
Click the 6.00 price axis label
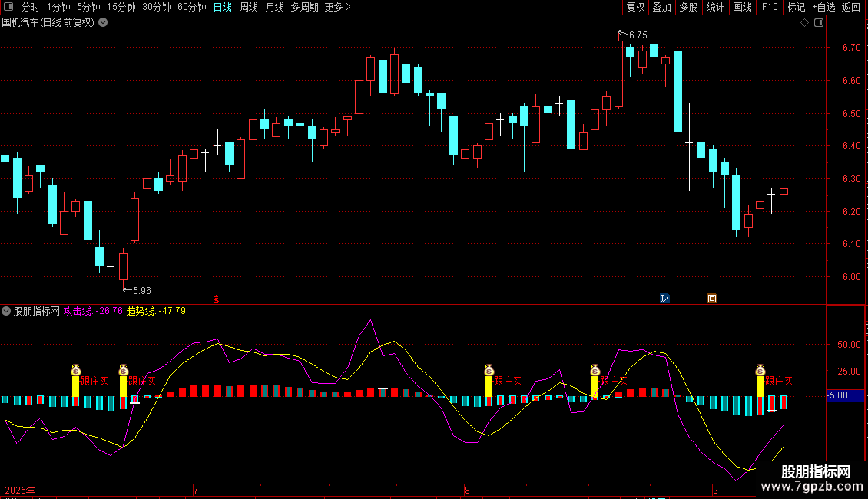(851, 277)
